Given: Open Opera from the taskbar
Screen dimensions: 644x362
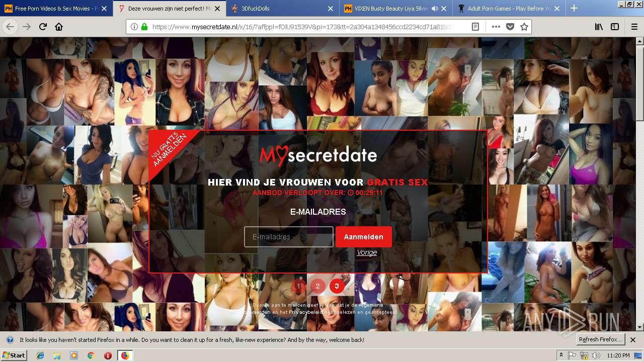Looking at the screenshot, I should (x=108, y=355).
